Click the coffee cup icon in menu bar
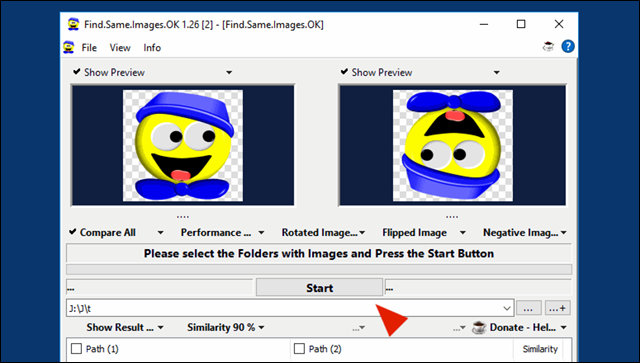640x363 pixels. tap(548, 47)
